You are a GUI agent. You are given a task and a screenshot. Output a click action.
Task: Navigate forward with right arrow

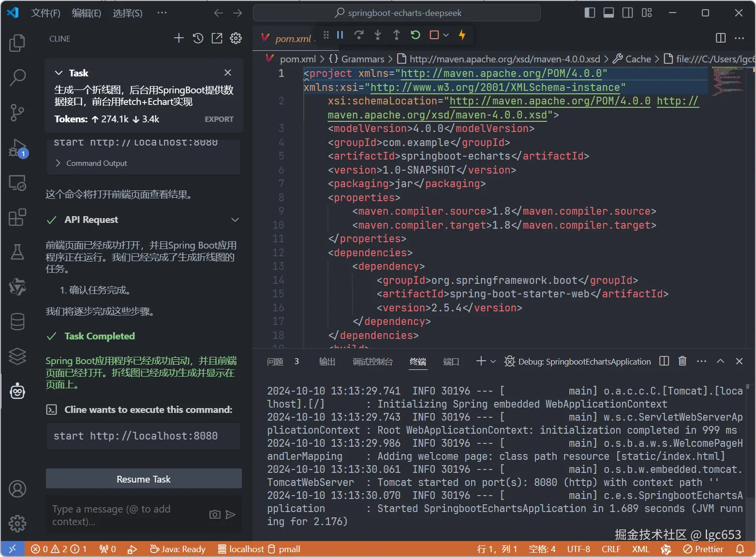237,13
